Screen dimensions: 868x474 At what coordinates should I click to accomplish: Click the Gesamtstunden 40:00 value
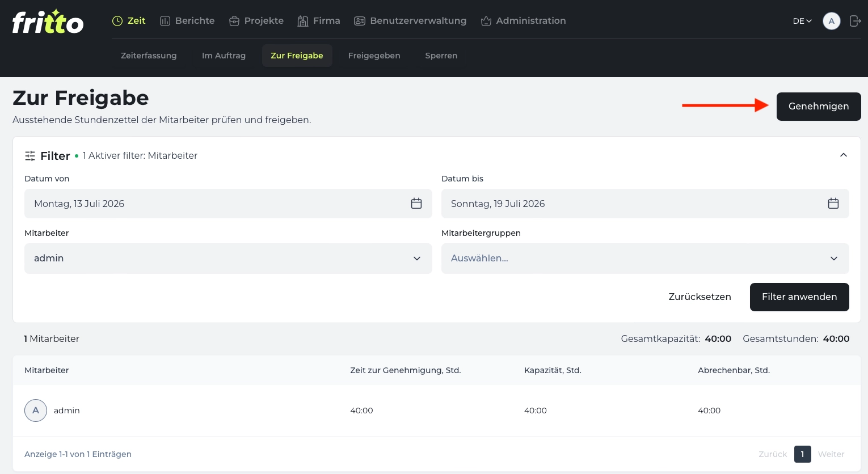(x=836, y=338)
